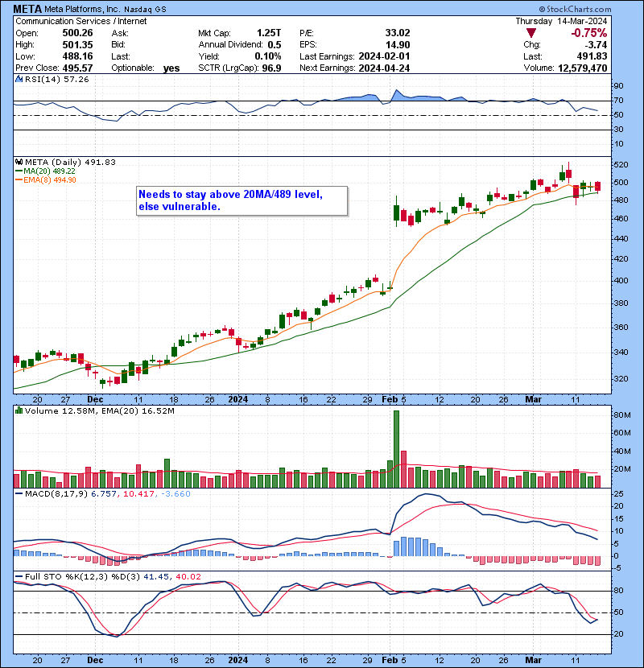The image size is (644, 668).
Task: Click the MACD histogram value -3.660
Action: pos(176,493)
